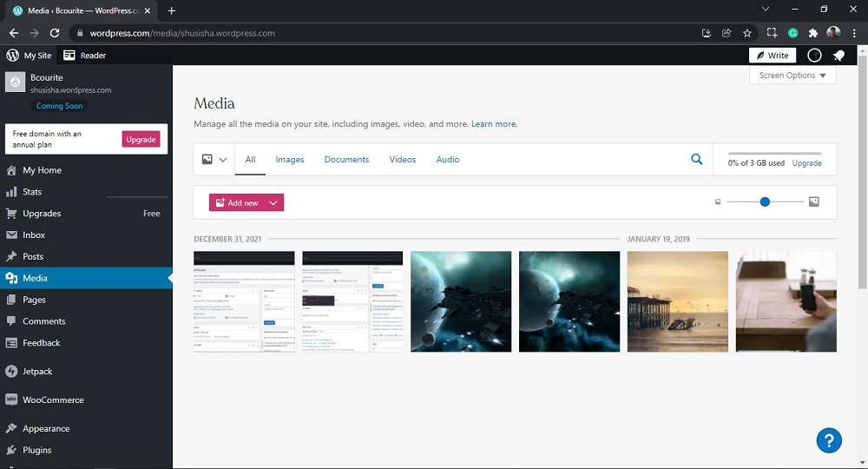
Task: Click the shusisha.wordpress.com site address
Action: (71, 90)
